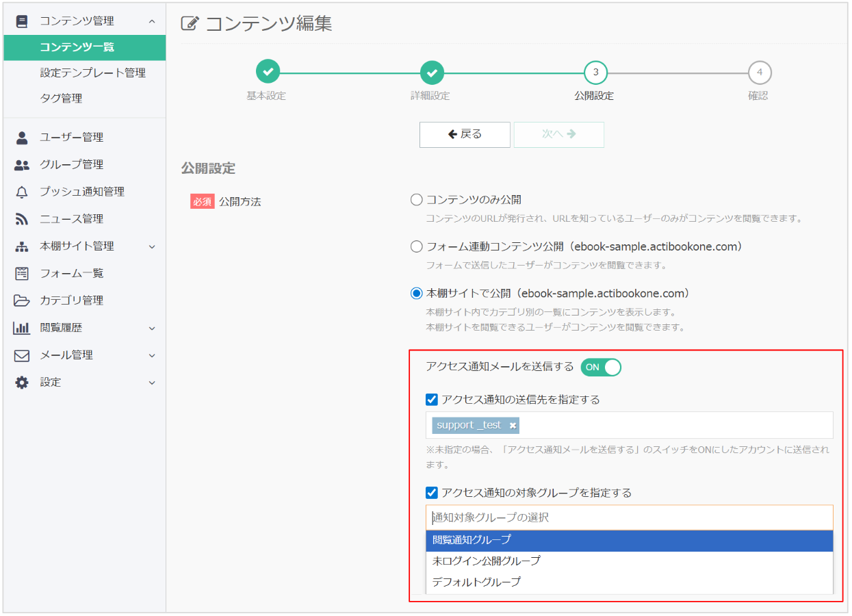Click the category management folder icon
The image size is (852, 616).
click(x=22, y=300)
